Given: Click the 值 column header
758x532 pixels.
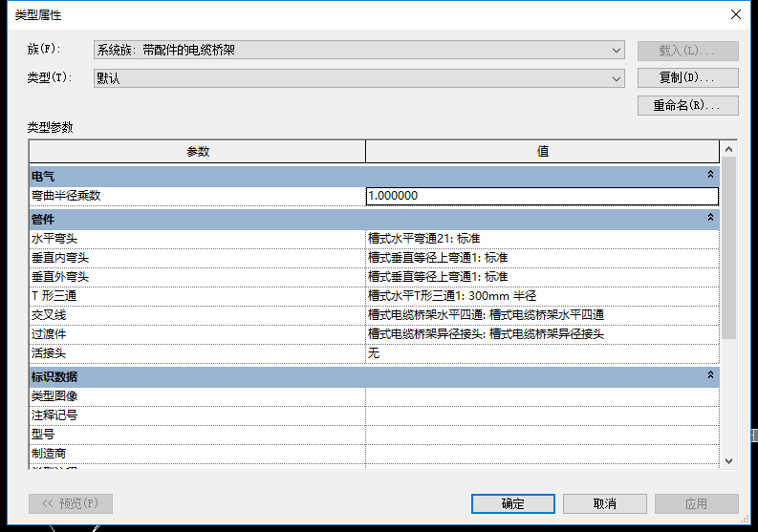Looking at the screenshot, I should pos(542,152).
